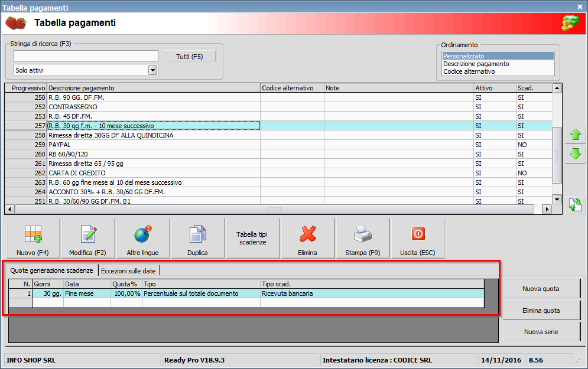
Task: Click the Nuova quota button
Action: [x=541, y=289]
